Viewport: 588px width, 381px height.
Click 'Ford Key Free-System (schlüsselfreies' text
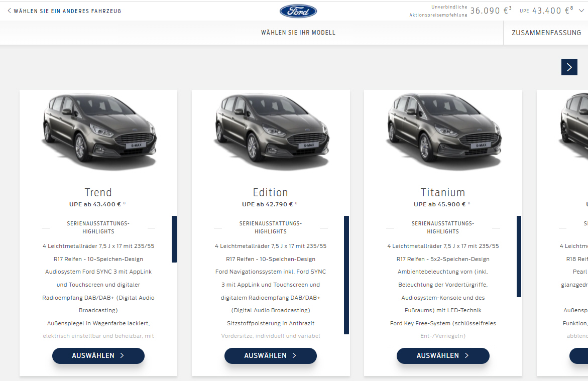(x=443, y=323)
